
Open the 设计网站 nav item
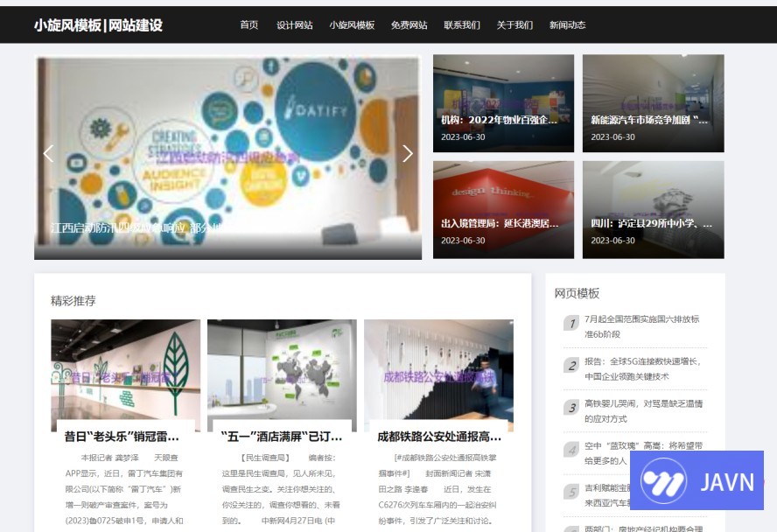click(294, 24)
